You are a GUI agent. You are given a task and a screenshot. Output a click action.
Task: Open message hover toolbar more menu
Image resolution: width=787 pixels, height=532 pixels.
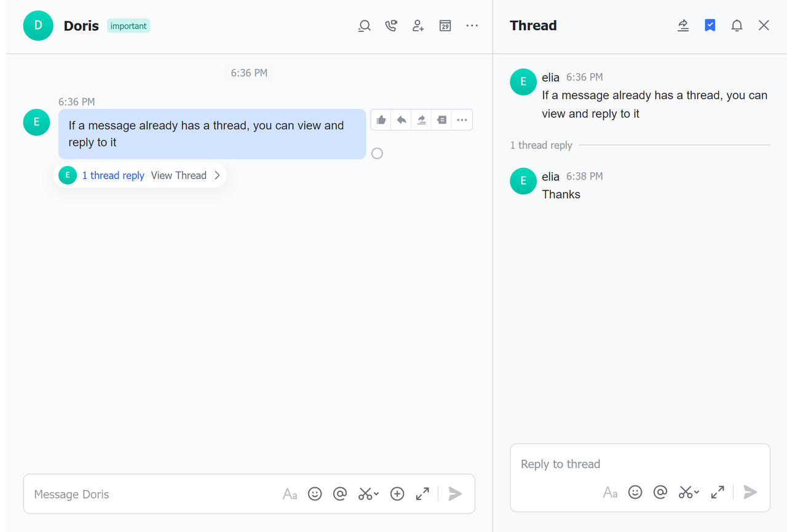462,120
